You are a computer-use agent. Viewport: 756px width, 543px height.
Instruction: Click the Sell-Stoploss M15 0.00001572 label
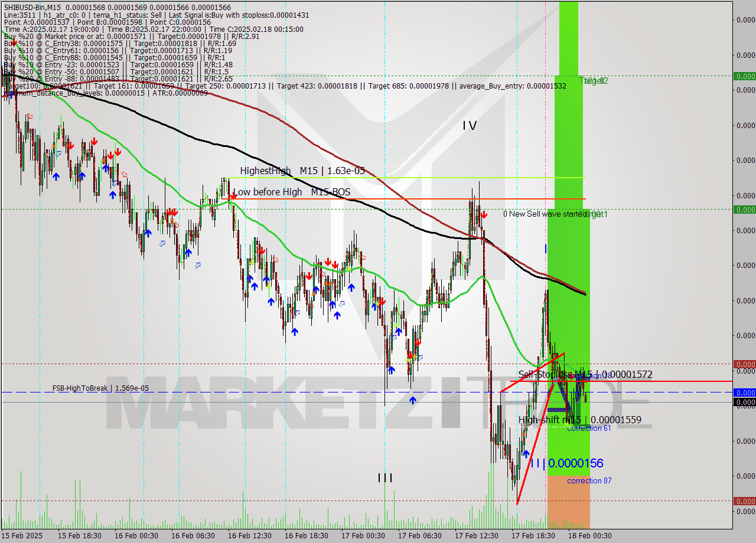click(x=585, y=374)
